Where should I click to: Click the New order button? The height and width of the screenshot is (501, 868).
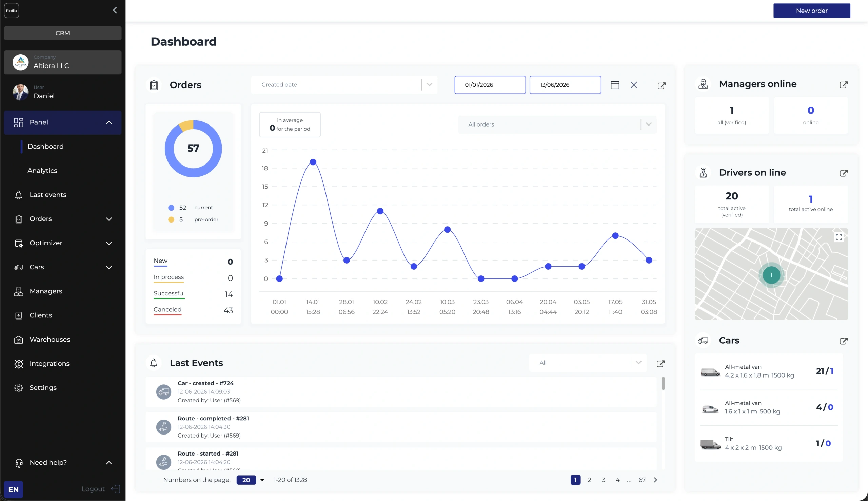[x=812, y=11]
